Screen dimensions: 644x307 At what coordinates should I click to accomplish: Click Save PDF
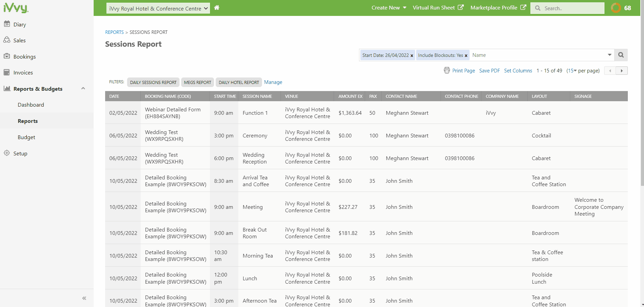tap(490, 70)
